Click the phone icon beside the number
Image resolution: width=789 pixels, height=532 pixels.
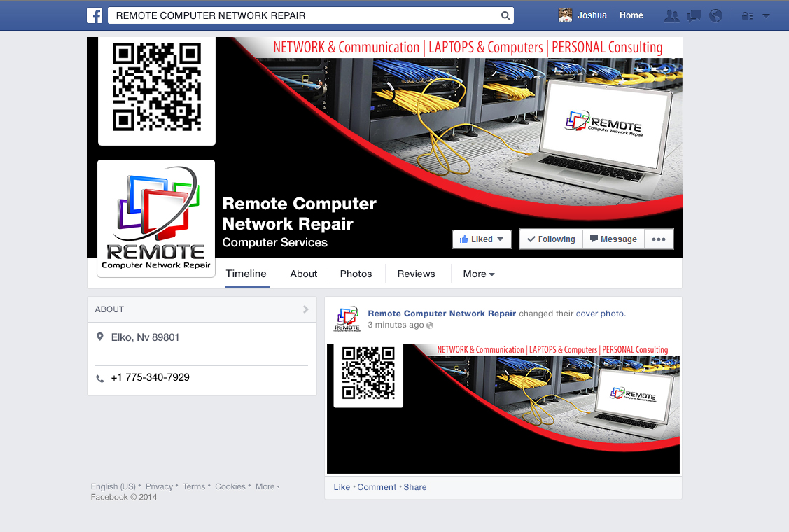pyautogui.click(x=100, y=378)
